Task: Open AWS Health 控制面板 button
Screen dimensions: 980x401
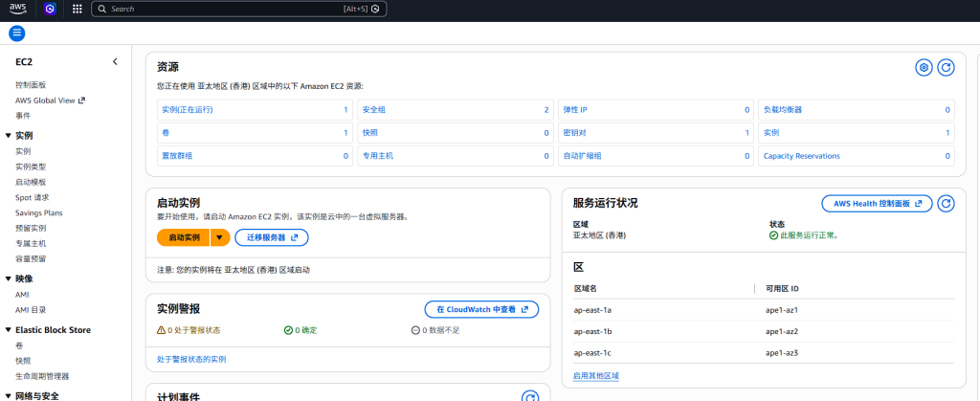Action: pos(877,203)
